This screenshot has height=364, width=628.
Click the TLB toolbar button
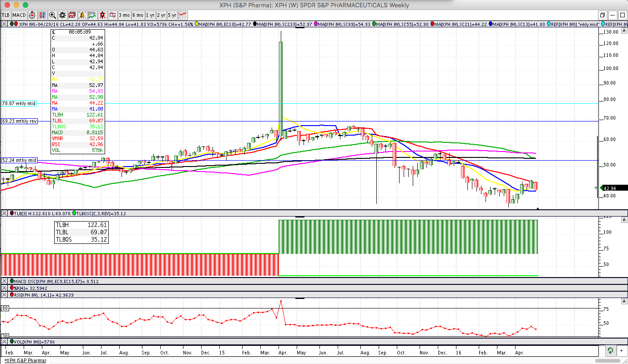coord(5,15)
